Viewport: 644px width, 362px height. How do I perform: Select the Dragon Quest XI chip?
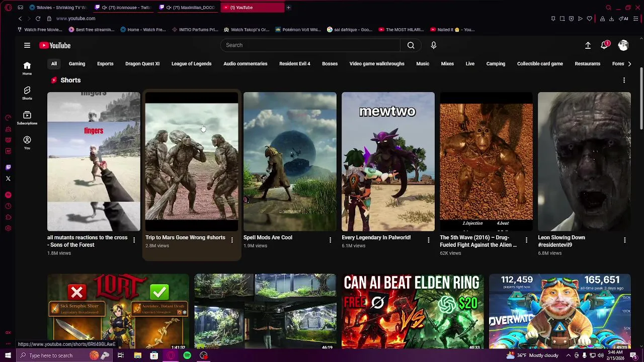click(x=142, y=64)
